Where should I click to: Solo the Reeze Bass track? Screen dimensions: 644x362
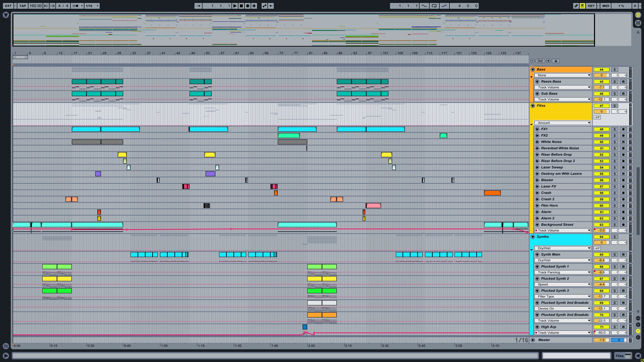(x=614, y=82)
